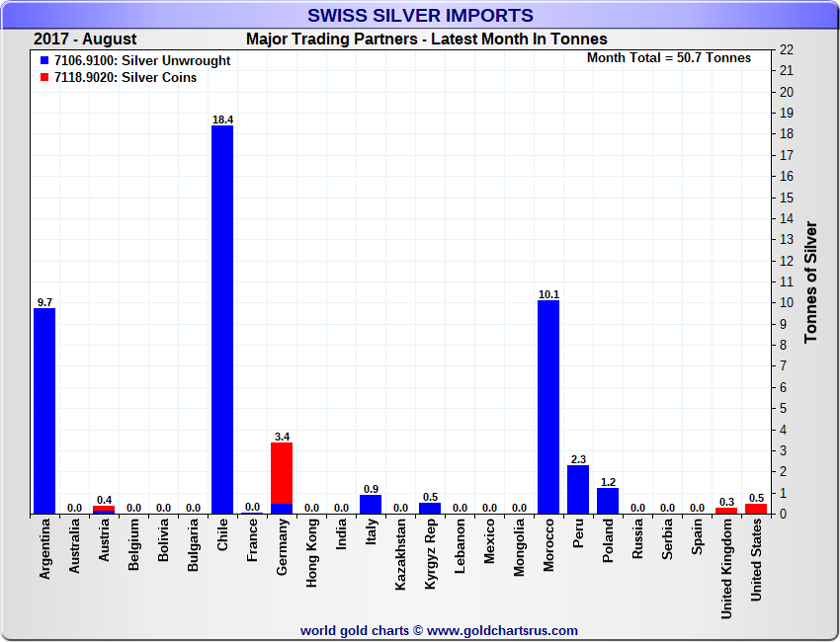
Task: Click the Poland 1.2 tonne bar
Action: [x=608, y=501]
